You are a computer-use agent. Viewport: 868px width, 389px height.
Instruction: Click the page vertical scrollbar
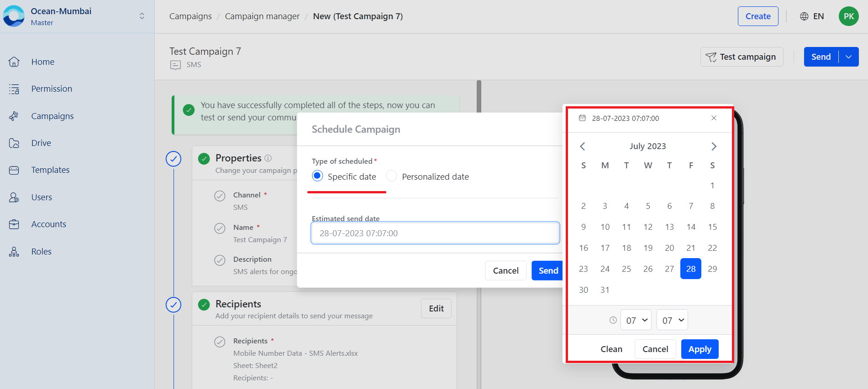coord(479,234)
